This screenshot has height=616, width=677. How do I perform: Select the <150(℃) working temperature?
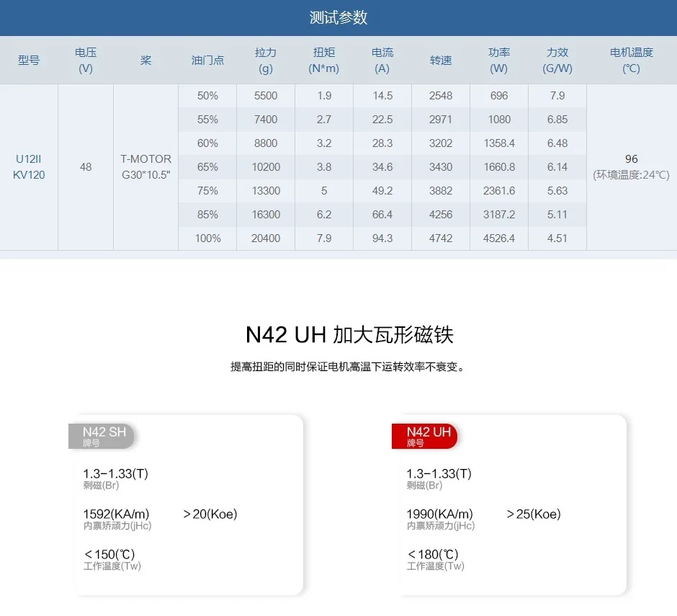click(109, 554)
